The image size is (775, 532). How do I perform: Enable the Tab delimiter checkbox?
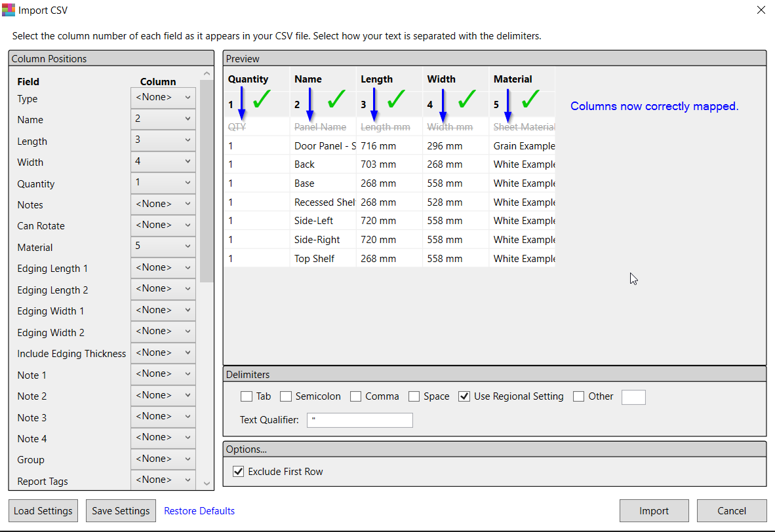point(247,396)
